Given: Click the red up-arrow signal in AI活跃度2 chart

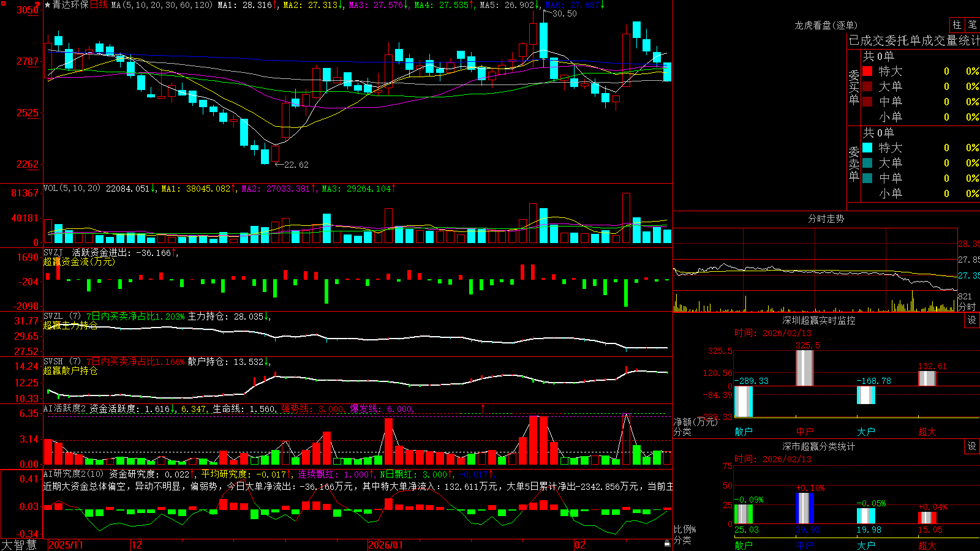Looking at the screenshot, I should tap(483, 408).
